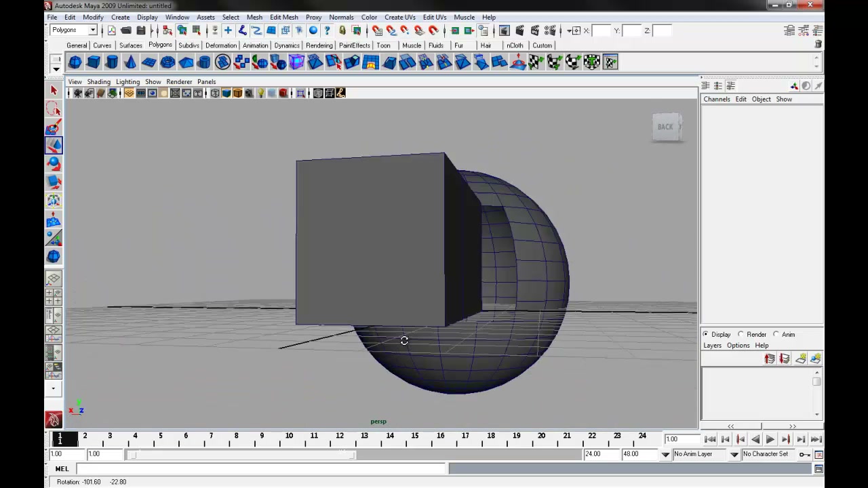Open the Mesh menu
This screenshot has width=868, height=488.
pyautogui.click(x=254, y=17)
